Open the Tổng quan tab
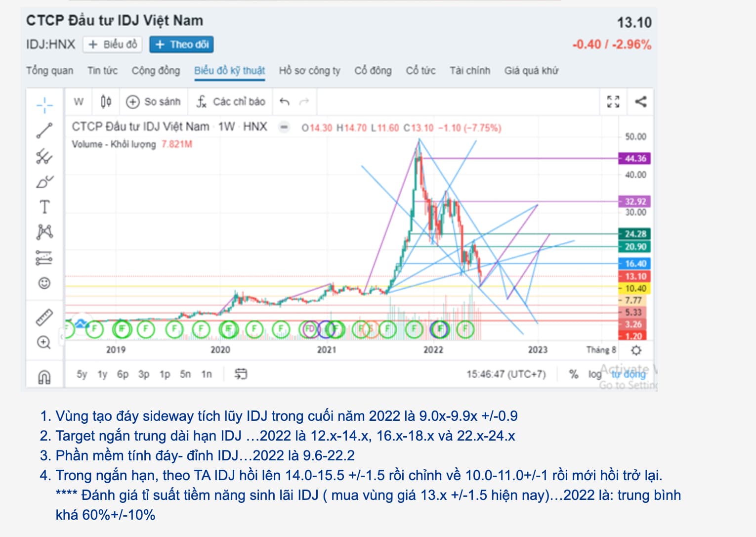756x537 pixels. (x=49, y=71)
